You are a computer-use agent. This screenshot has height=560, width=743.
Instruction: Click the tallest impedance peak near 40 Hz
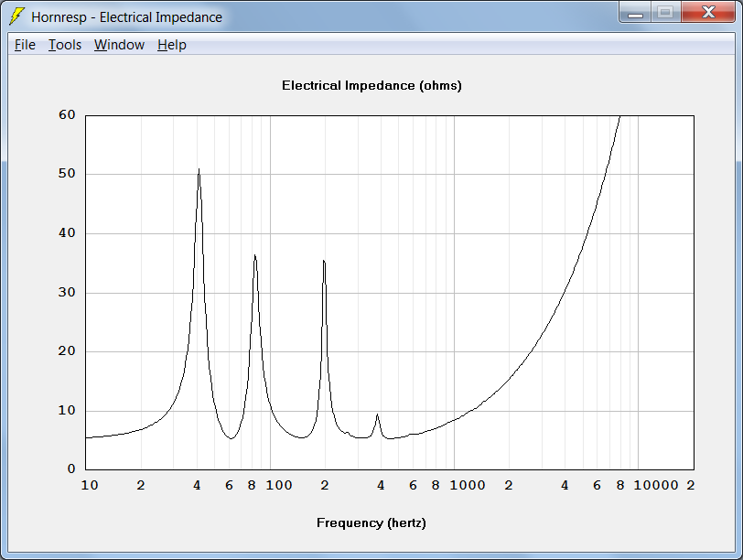click(199, 170)
